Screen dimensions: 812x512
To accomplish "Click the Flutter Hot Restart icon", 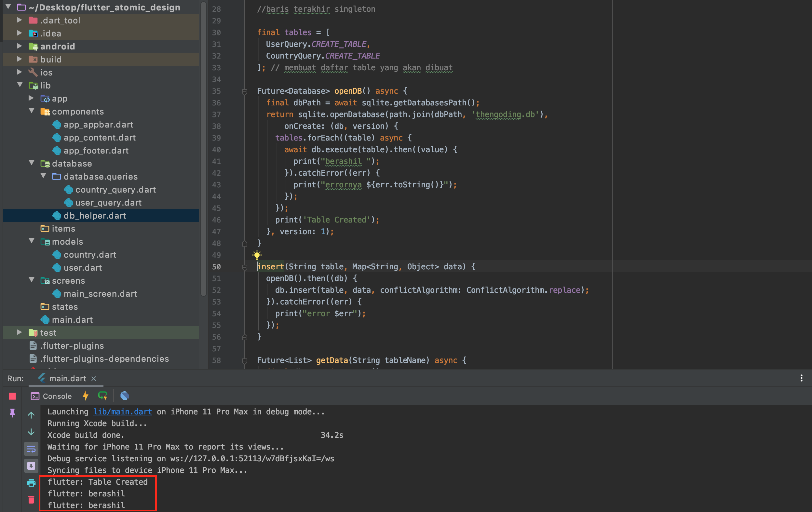I will point(102,396).
